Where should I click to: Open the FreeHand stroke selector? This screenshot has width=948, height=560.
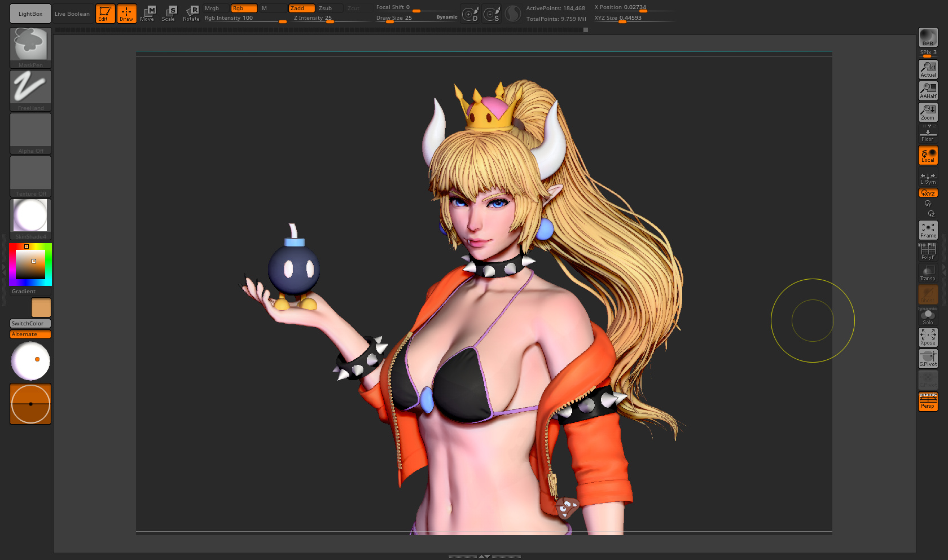30,91
